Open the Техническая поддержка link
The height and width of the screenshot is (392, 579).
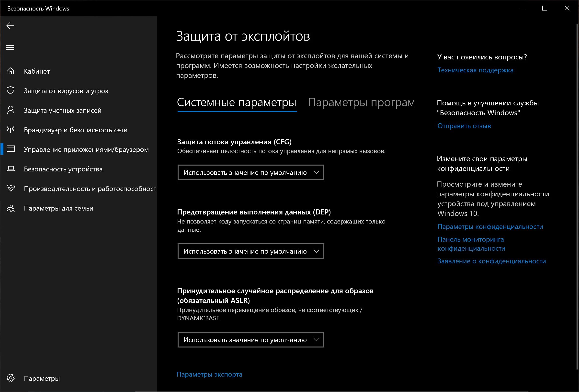(x=475, y=70)
